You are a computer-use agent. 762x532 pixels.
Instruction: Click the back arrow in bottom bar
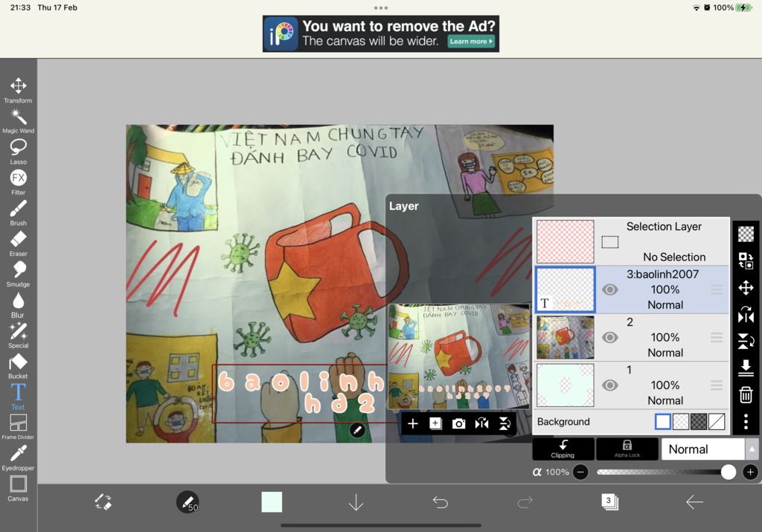tap(694, 502)
